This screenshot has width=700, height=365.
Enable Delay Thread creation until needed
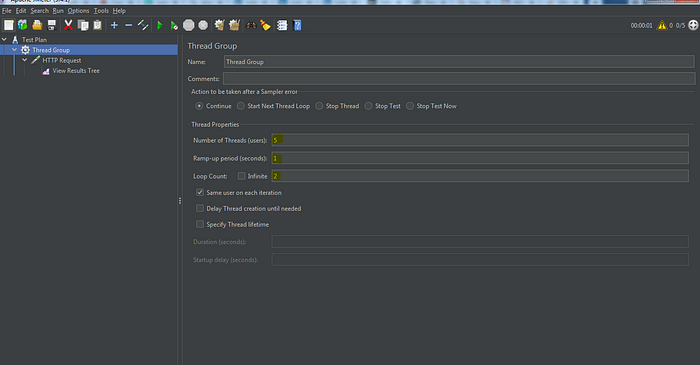coord(200,208)
